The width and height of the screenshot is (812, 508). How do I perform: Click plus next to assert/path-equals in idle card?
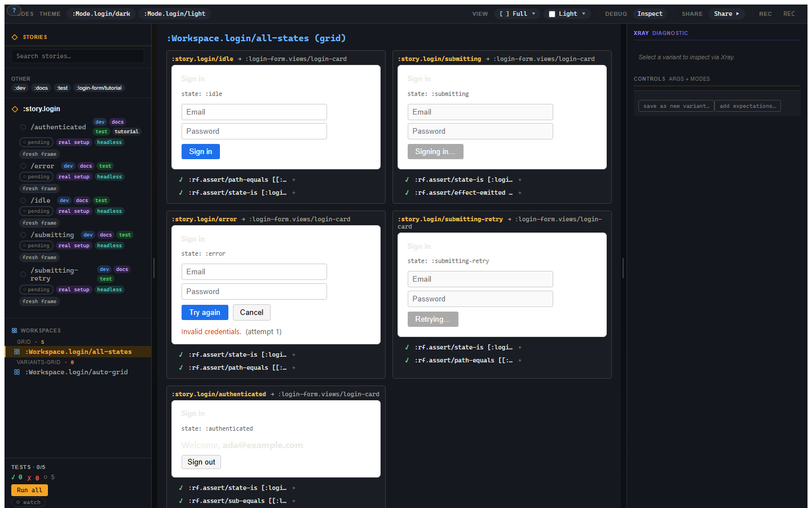coord(294,180)
